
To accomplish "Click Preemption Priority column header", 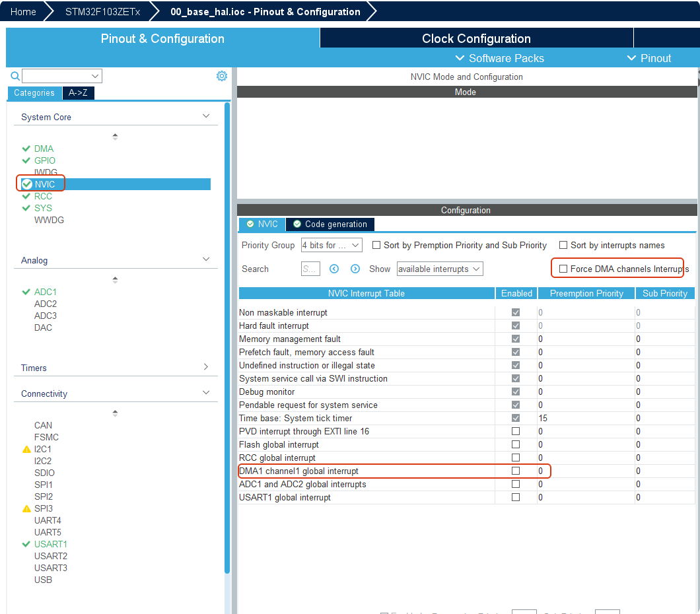I will click(x=586, y=293).
